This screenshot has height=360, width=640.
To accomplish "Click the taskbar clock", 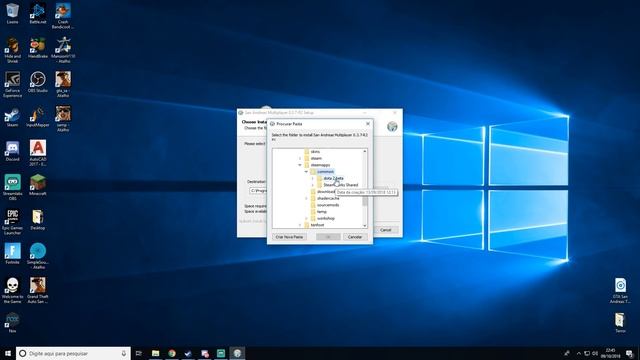I will click(610, 353).
